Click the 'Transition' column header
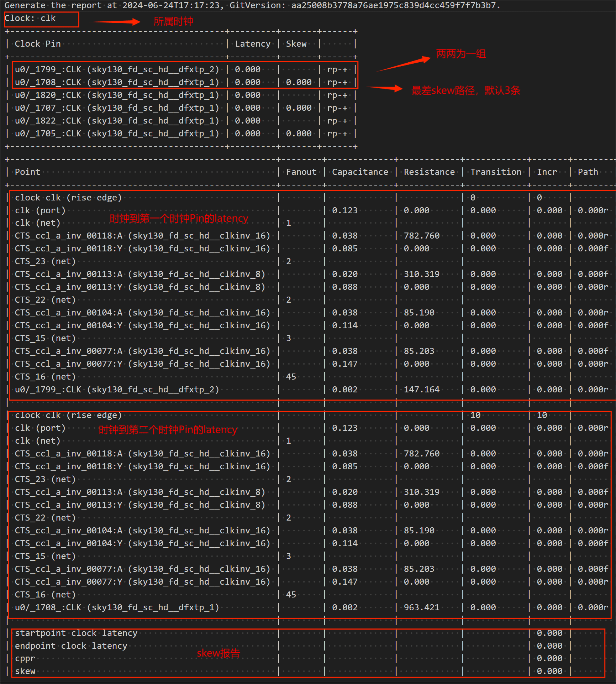The width and height of the screenshot is (616, 684). (x=496, y=172)
